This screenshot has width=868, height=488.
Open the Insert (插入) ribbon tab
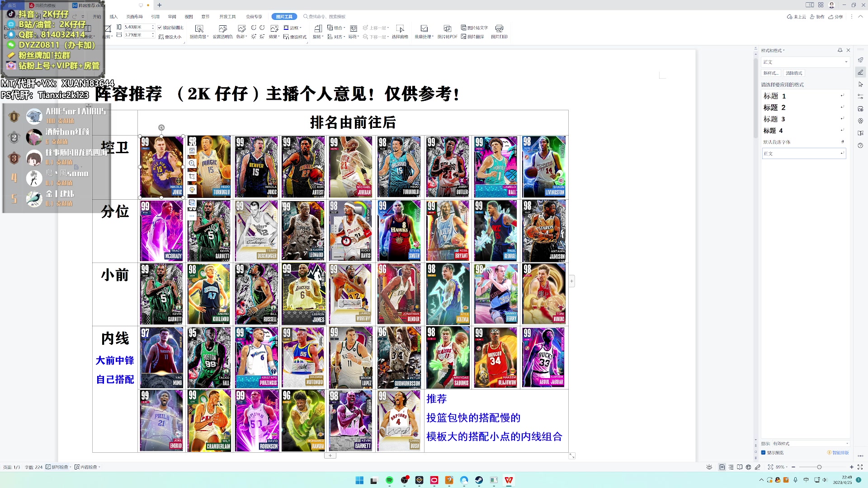[x=113, y=17]
